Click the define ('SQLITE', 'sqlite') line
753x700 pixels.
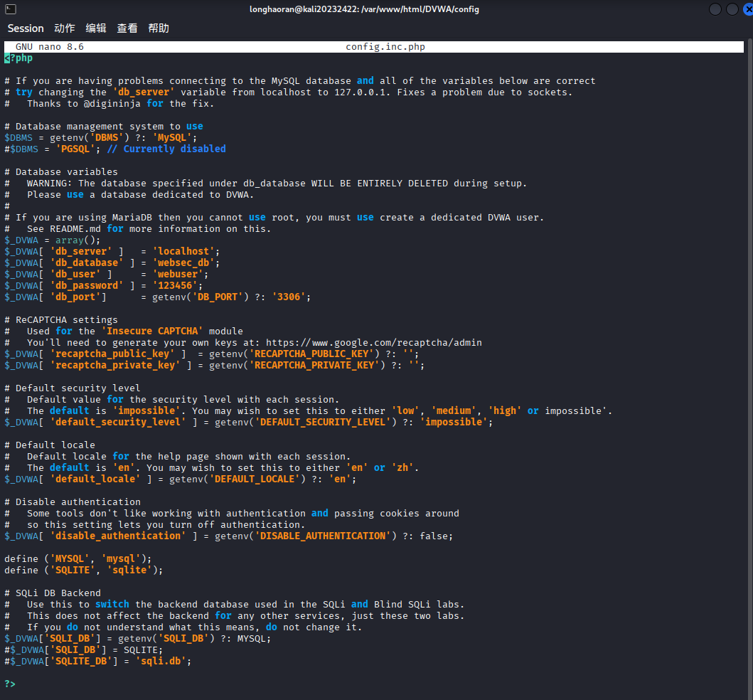pos(84,571)
